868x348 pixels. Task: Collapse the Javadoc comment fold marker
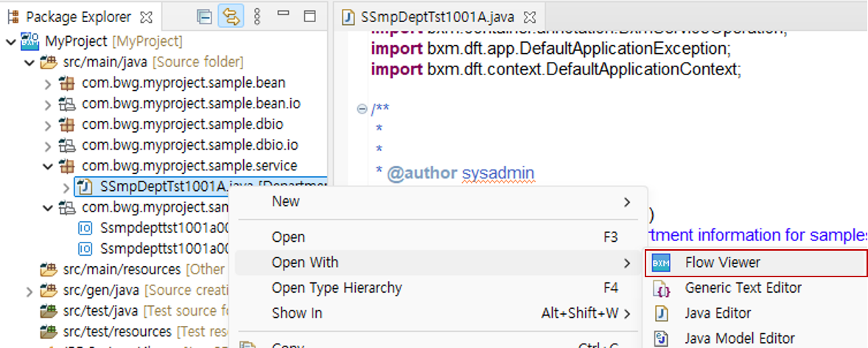(x=362, y=108)
